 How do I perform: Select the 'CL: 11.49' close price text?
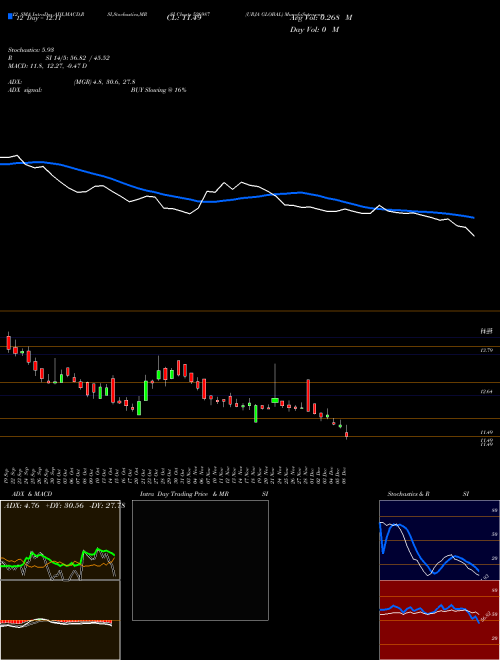[184, 18]
